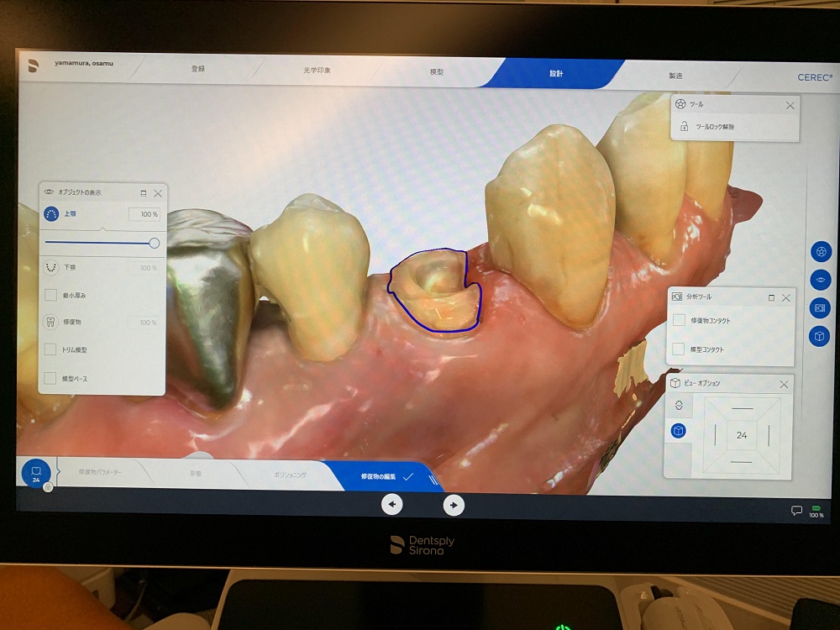The width and height of the screenshot is (840, 630).
Task: Open the ポジショニング step
Action: (290, 475)
